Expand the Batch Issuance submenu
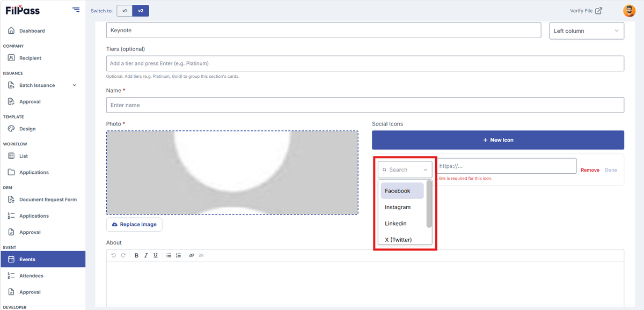The image size is (644, 310). (75, 85)
